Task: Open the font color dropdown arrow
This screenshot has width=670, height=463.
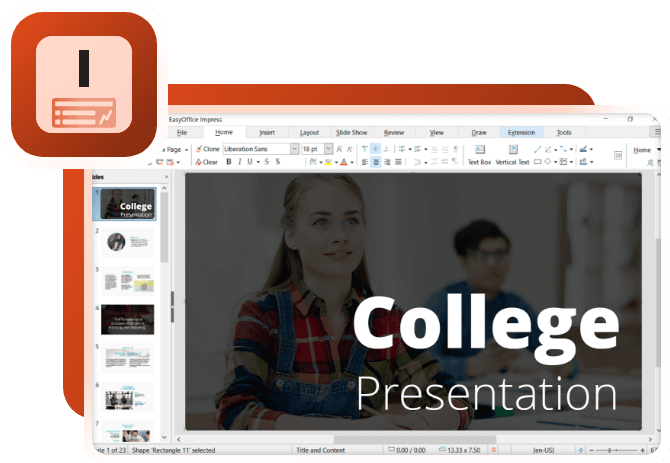Action: (352, 162)
